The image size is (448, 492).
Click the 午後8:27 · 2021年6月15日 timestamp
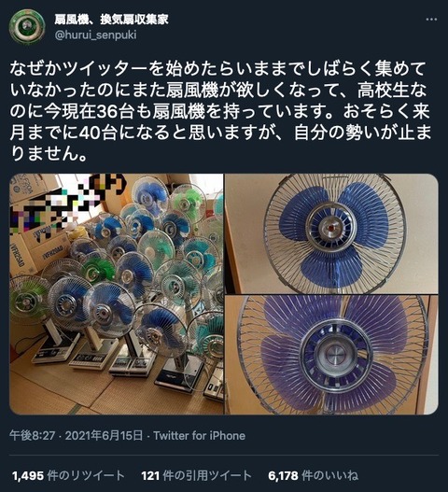(76, 436)
